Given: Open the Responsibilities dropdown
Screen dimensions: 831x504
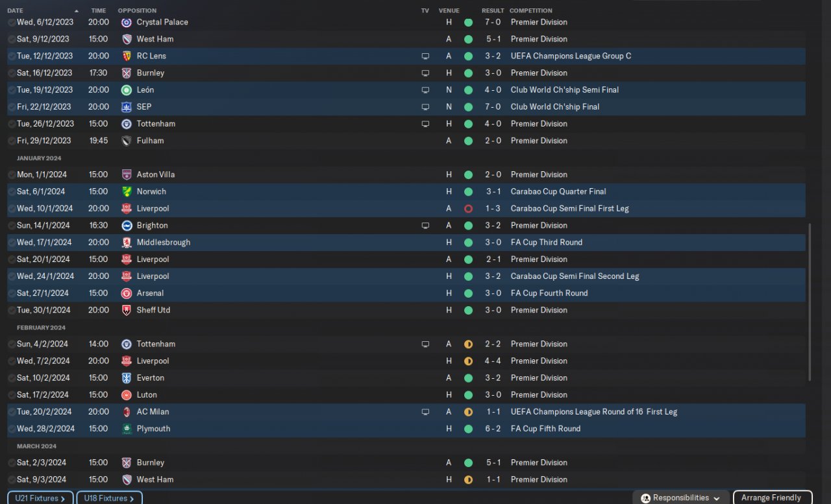Looking at the screenshot, I should click(x=680, y=498).
